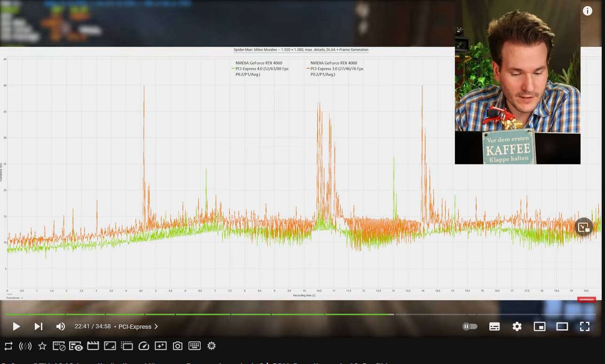605x364 pixels.
Task: Click the picture-in-picture overlay button on video
Action: point(584,227)
